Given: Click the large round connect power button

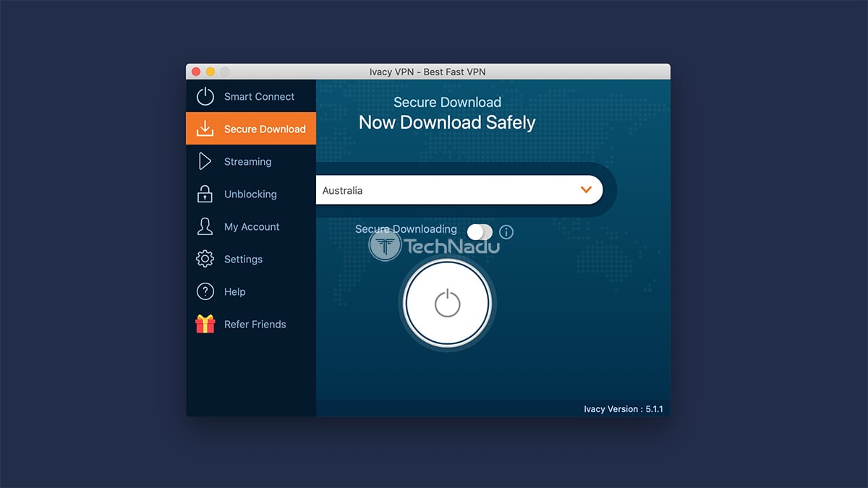Looking at the screenshot, I should coord(447,304).
